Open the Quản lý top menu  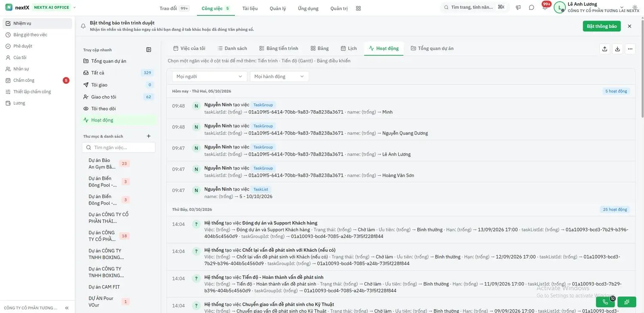[278, 8]
